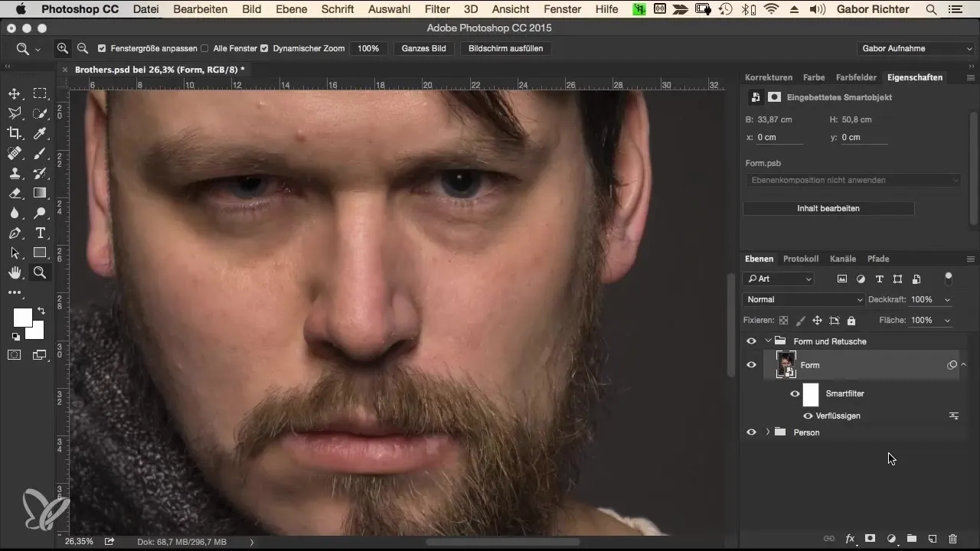The height and width of the screenshot is (551, 980).
Task: Toggle Fenstergröße anpassen checkbox
Action: coord(102,48)
